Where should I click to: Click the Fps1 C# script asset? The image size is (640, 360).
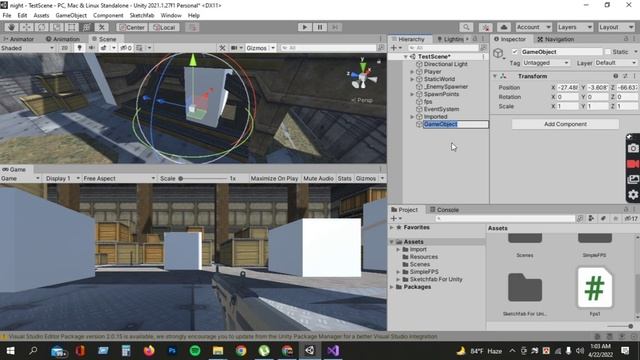point(595,288)
